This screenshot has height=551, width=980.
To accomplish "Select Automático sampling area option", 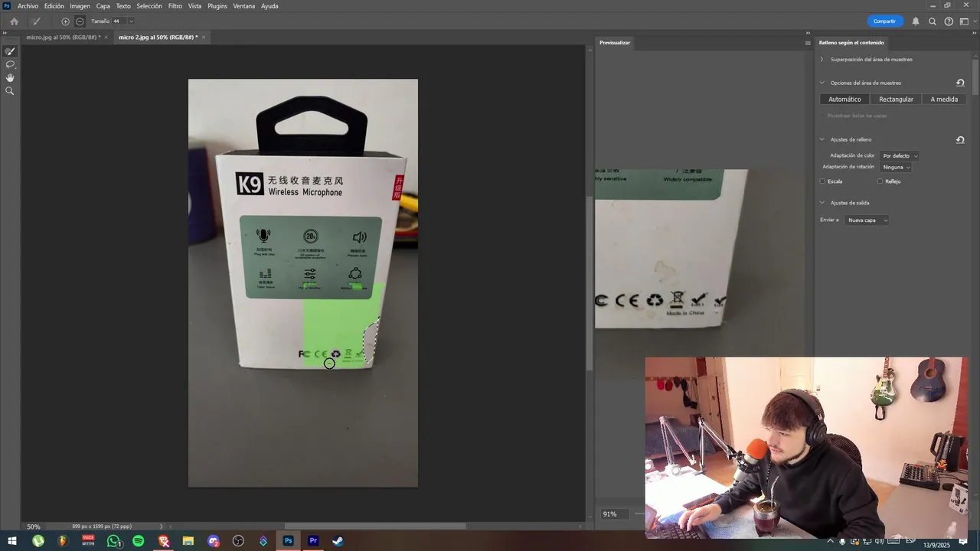I will click(844, 99).
